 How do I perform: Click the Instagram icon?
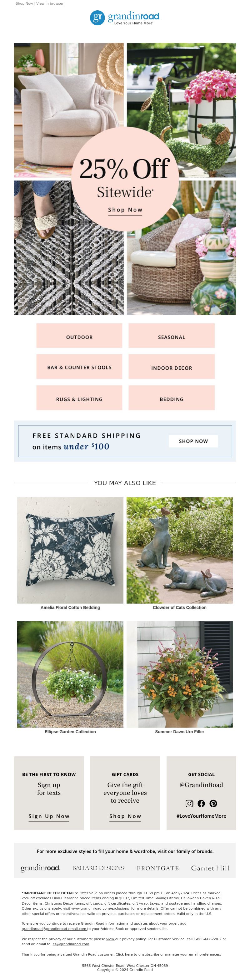[189, 803]
